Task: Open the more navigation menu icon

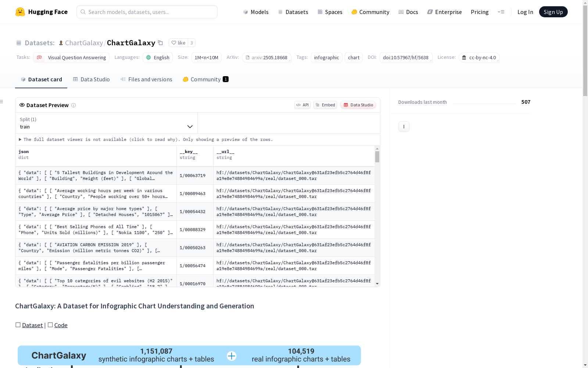Action: 501,12
